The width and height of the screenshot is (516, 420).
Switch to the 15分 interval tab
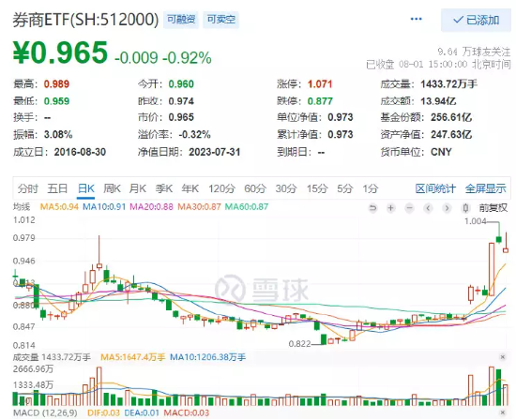click(x=317, y=188)
